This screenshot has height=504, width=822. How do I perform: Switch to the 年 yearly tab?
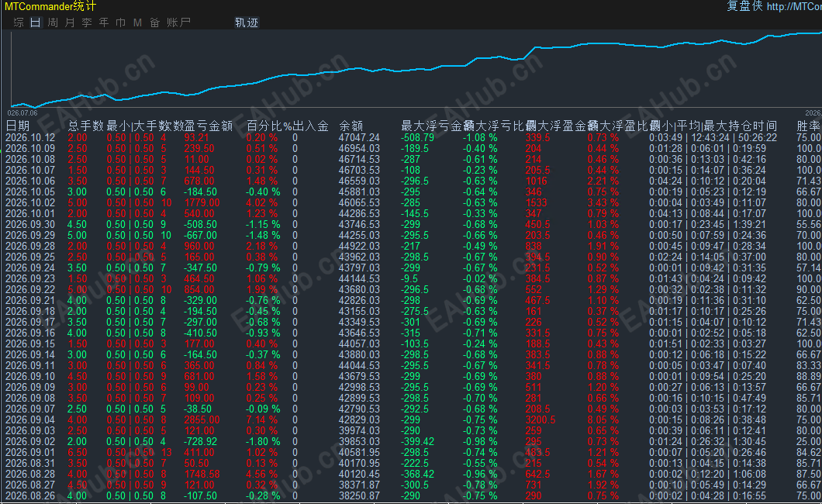click(104, 22)
